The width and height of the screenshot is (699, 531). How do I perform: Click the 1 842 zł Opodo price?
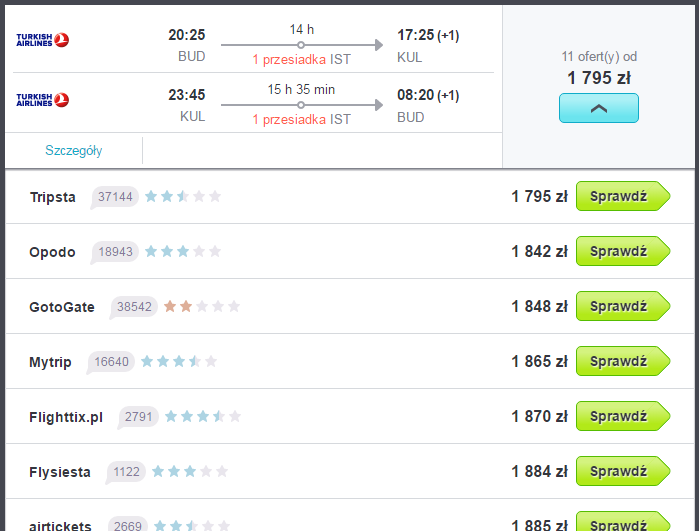point(539,251)
